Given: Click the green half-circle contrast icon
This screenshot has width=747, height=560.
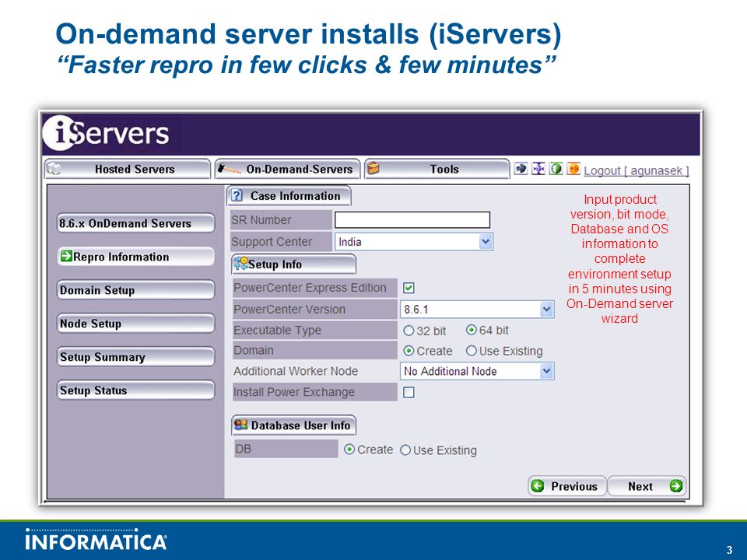Looking at the screenshot, I should coord(556,169).
